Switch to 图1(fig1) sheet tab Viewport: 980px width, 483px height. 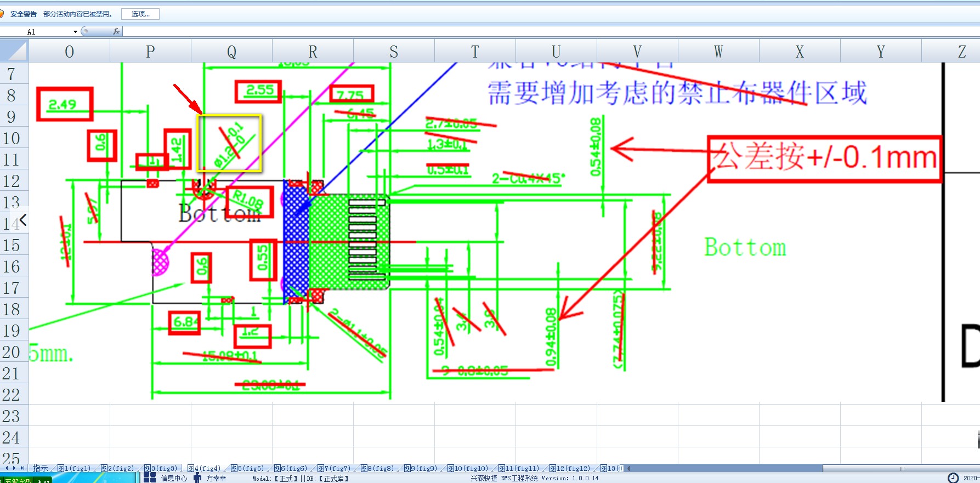coord(74,468)
